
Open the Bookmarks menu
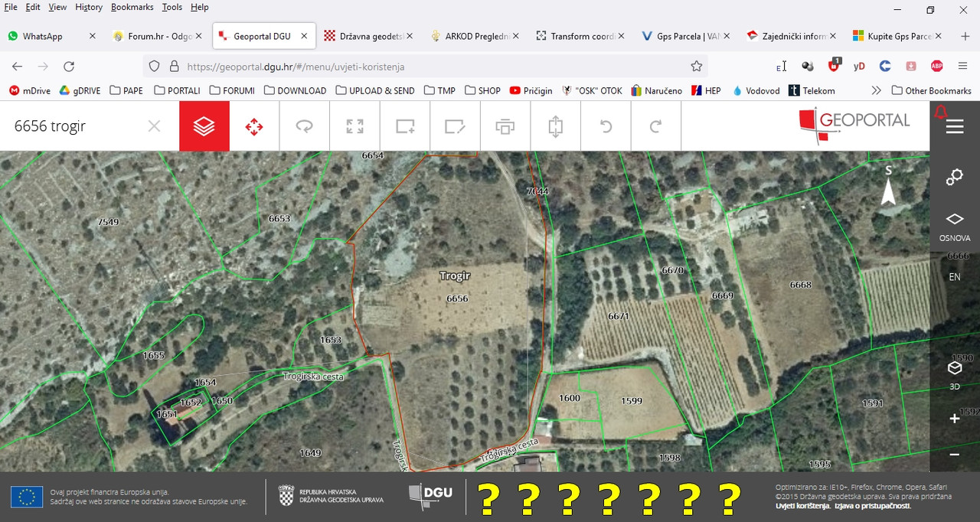132,7
